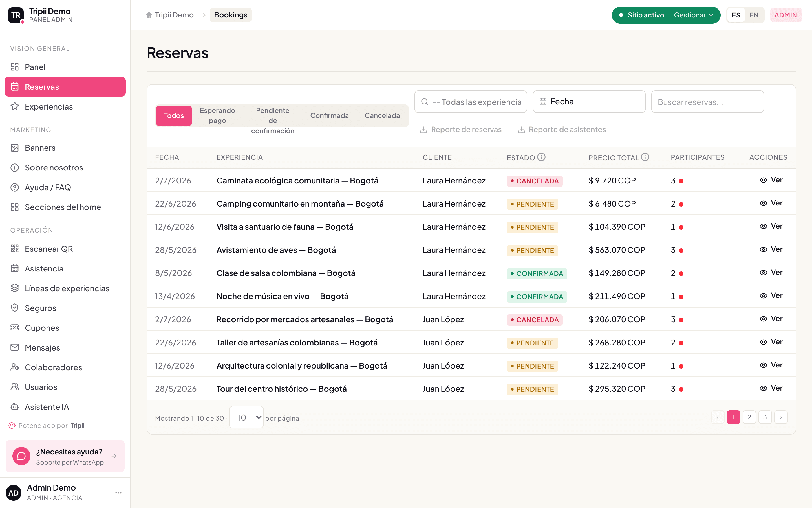812x508 pixels.
Task: Click the TR Tripii logo
Action: tap(16, 15)
